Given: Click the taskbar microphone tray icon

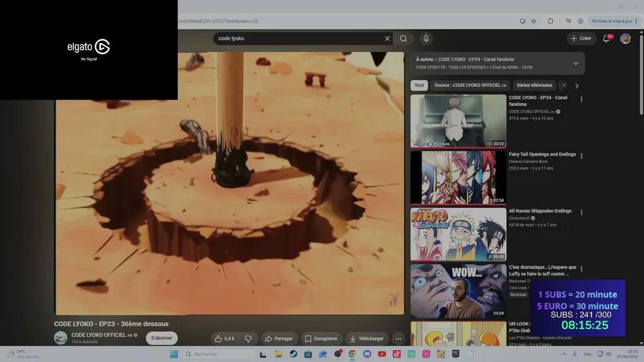Looking at the screenshot, I should click(575, 354).
